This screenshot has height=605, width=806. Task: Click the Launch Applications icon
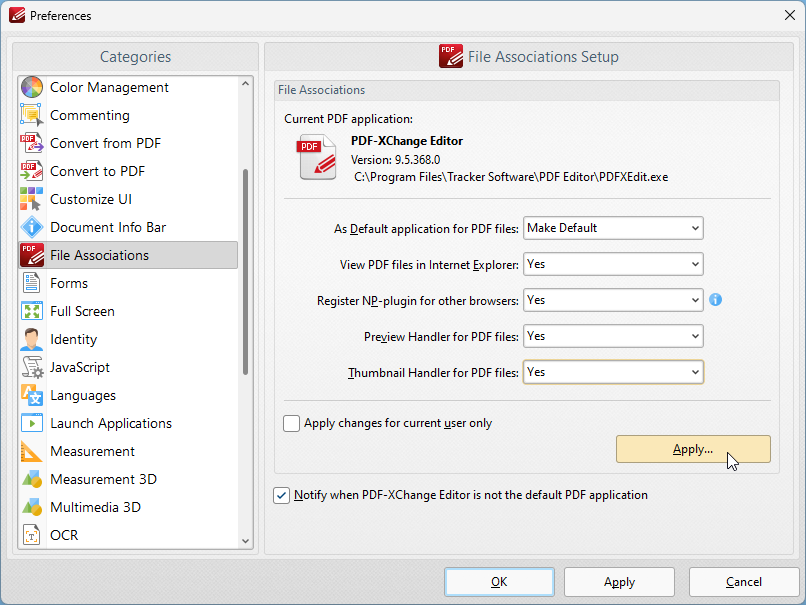tap(32, 424)
